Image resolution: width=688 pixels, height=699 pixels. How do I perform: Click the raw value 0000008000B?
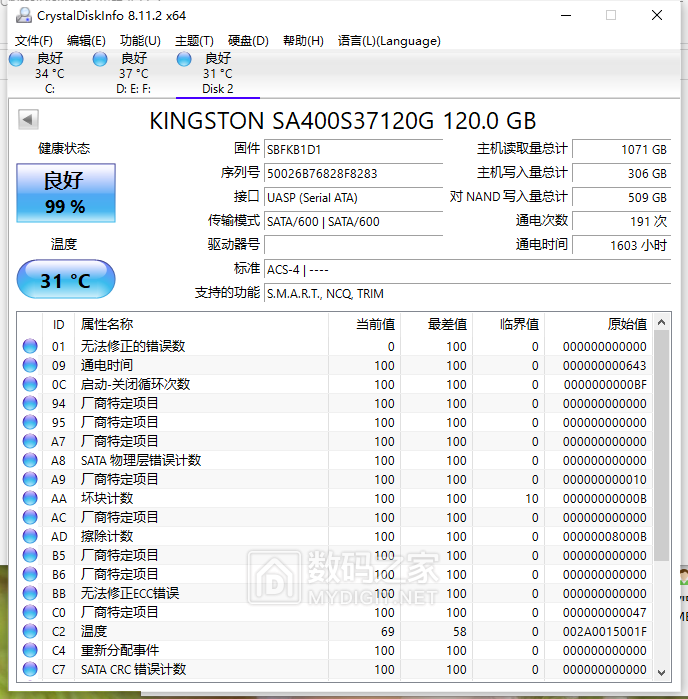605,536
